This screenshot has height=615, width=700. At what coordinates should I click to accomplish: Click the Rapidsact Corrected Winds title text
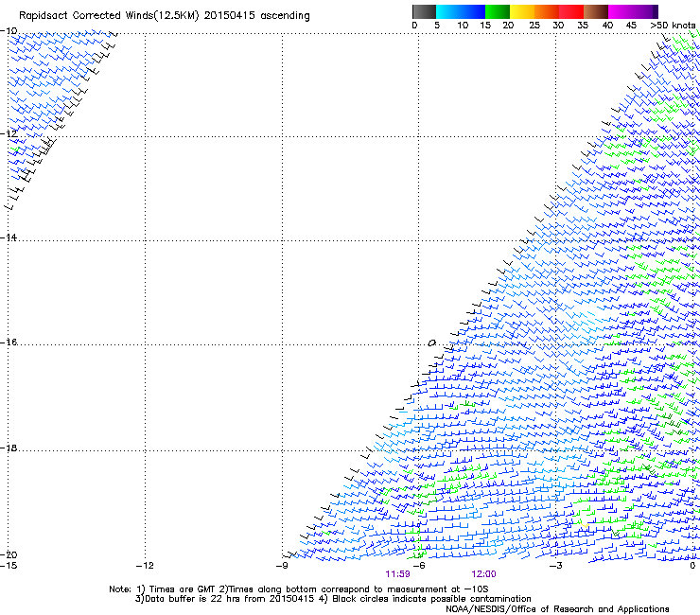165,15
